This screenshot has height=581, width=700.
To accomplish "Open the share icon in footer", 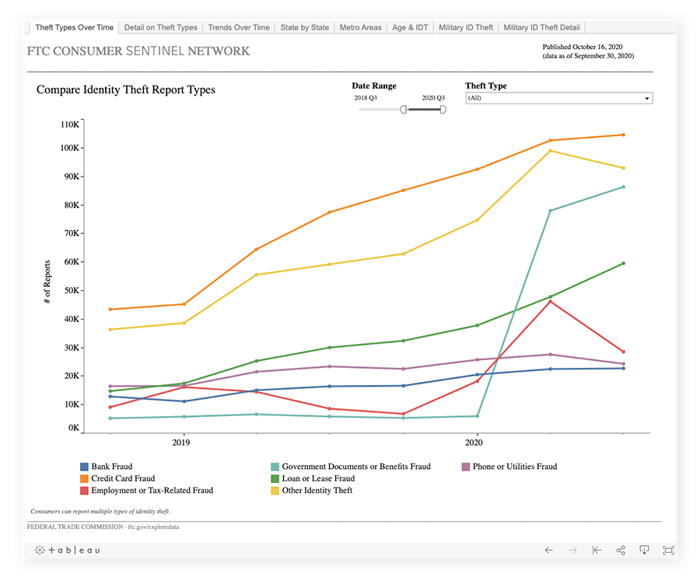I will point(621,550).
